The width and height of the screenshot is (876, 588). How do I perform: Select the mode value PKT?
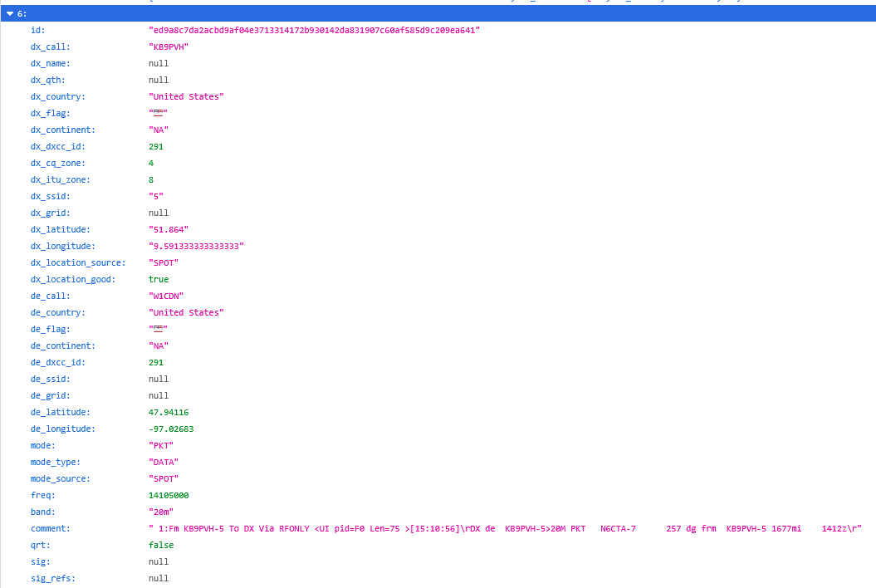coord(161,446)
